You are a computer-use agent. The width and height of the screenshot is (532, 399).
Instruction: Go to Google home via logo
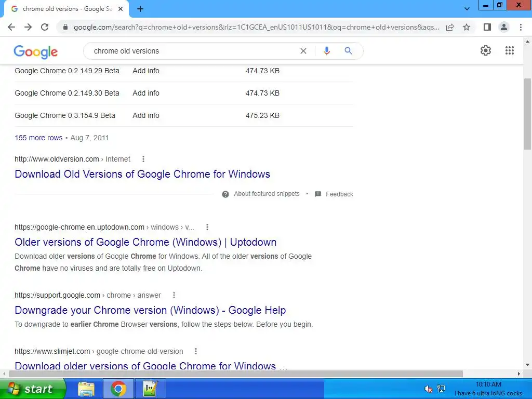[x=36, y=51]
